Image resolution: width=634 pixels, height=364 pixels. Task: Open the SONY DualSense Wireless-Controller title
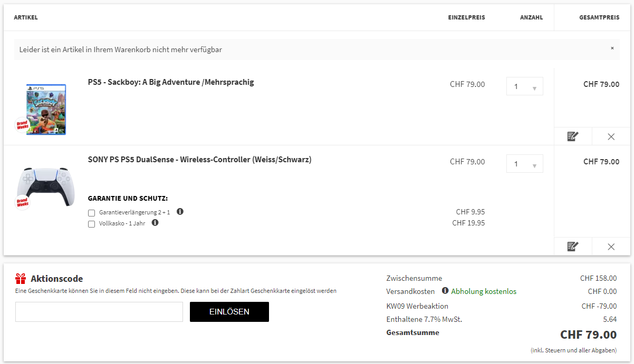199,160
